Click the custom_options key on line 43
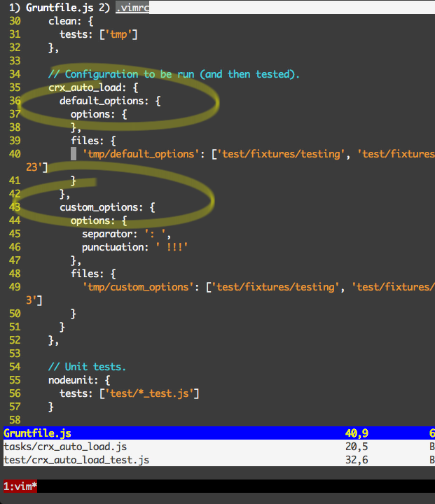435x504 pixels. click(x=99, y=207)
